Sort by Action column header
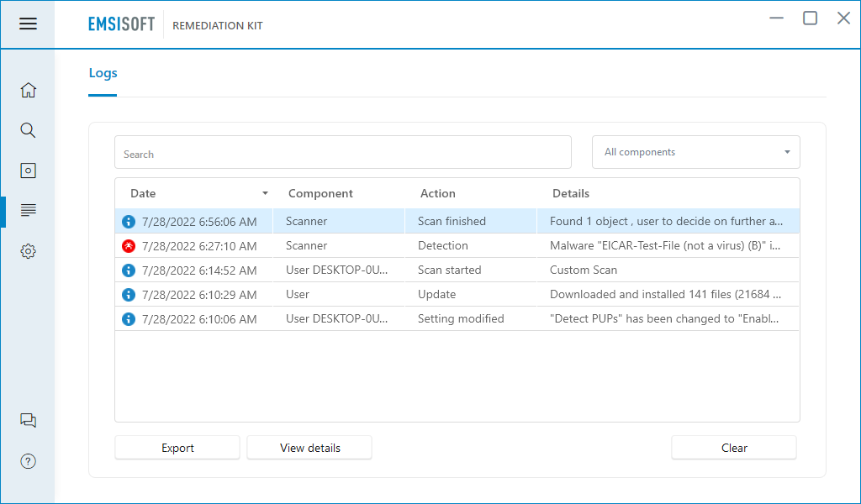The width and height of the screenshot is (861, 504). click(x=437, y=193)
